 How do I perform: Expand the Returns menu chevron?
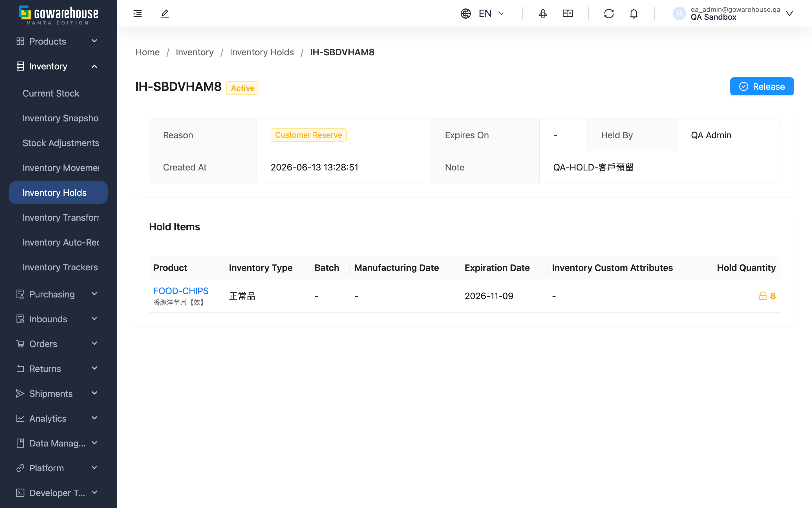point(95,368)
